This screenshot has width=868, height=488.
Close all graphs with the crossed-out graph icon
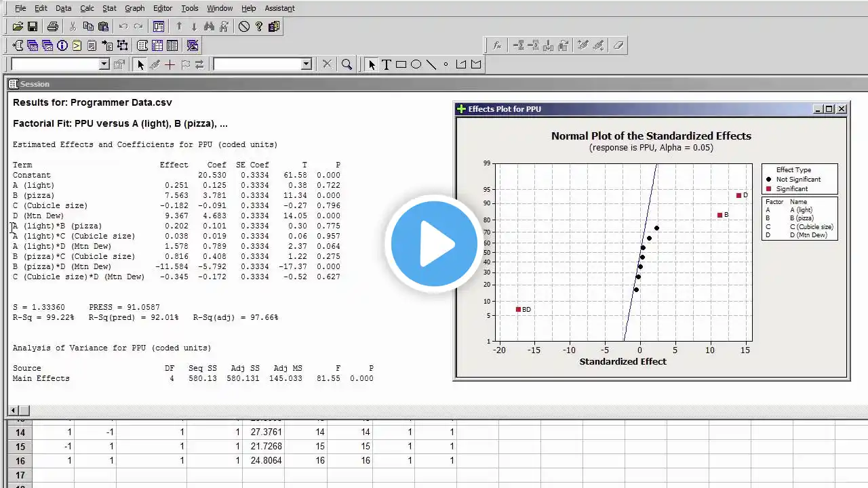(x=193, y=45)
